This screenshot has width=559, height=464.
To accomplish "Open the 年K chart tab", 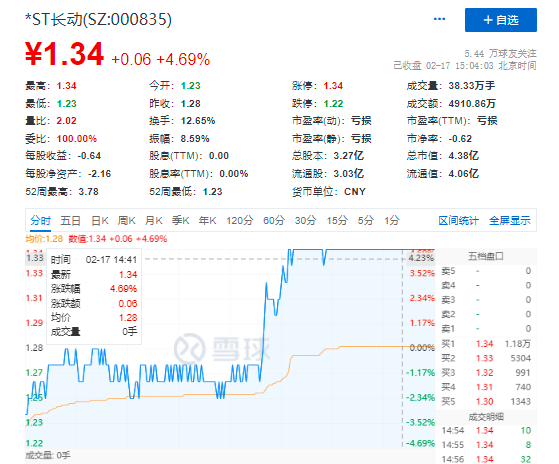I will [207, 221].
